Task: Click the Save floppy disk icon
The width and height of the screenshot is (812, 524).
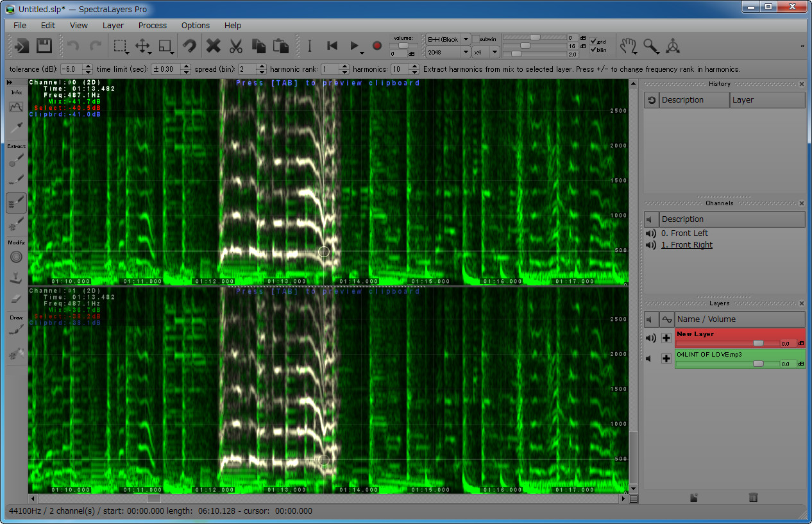Action: tap(44, 46)
